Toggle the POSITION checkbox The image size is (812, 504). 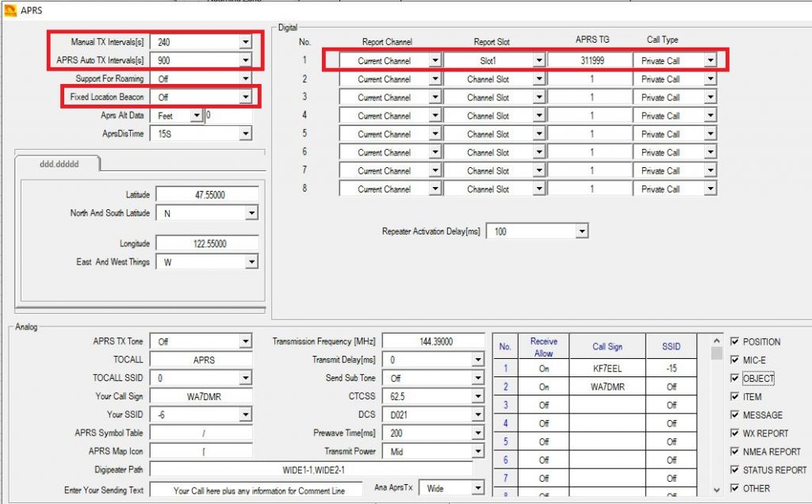[734, 342]
